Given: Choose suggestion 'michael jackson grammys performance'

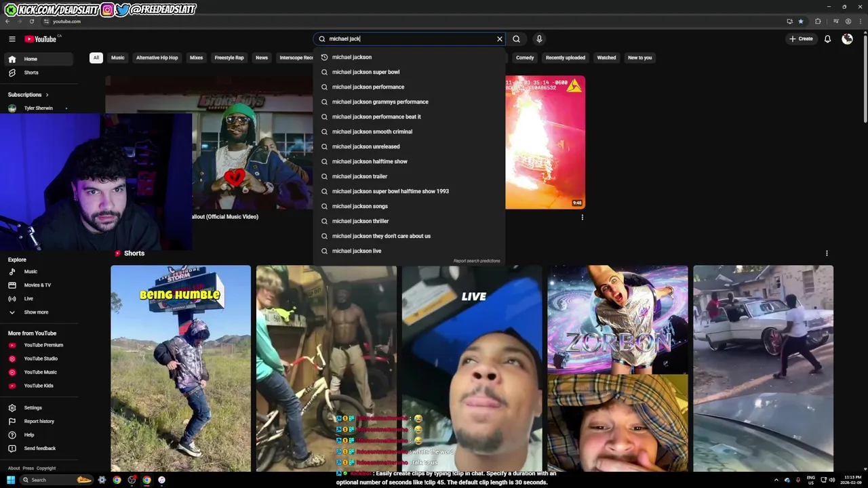Looking at the screenshot, I should [409, 102].
